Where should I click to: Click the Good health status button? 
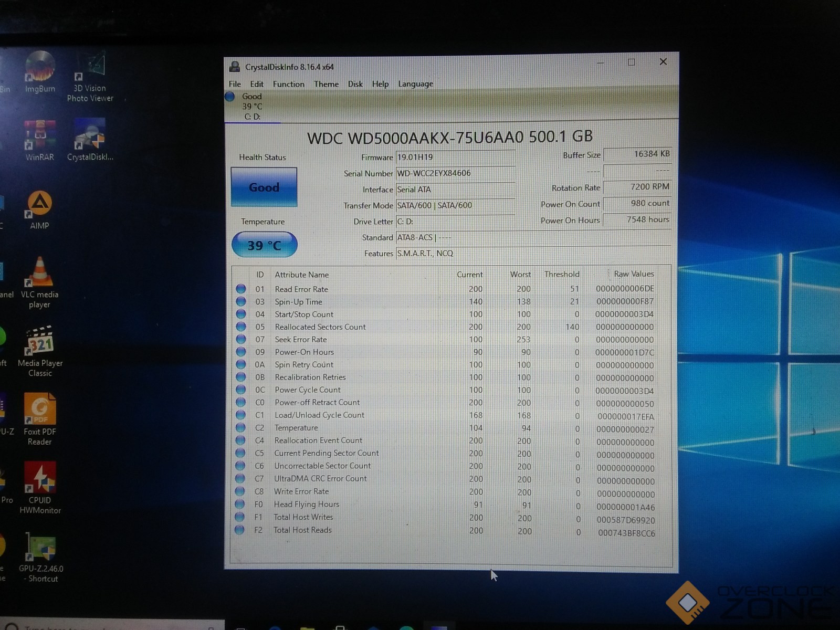(264, 187)
